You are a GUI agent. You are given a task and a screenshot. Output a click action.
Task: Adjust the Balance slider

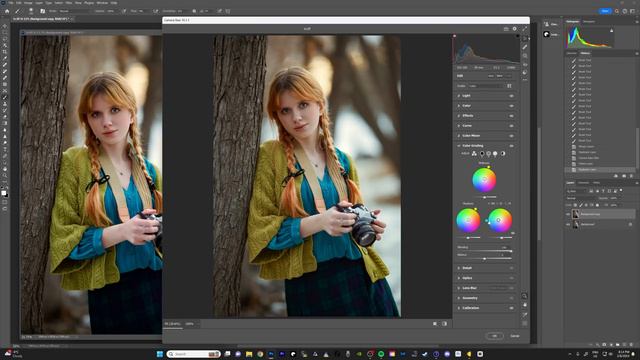tap(484, 258)
